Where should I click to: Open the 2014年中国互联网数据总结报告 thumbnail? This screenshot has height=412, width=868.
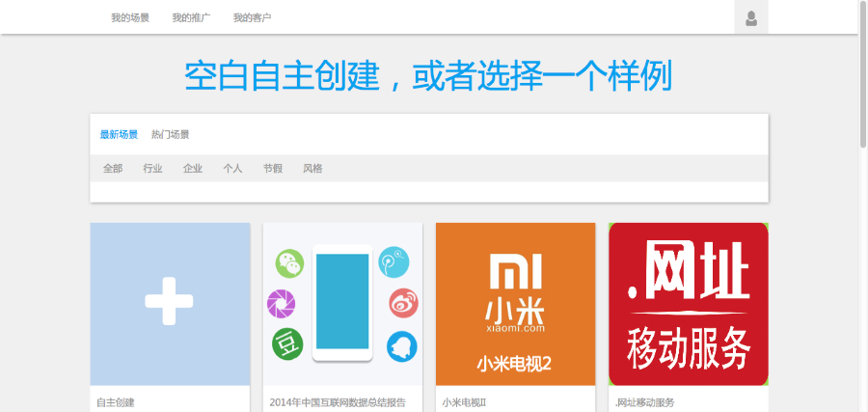342,304
